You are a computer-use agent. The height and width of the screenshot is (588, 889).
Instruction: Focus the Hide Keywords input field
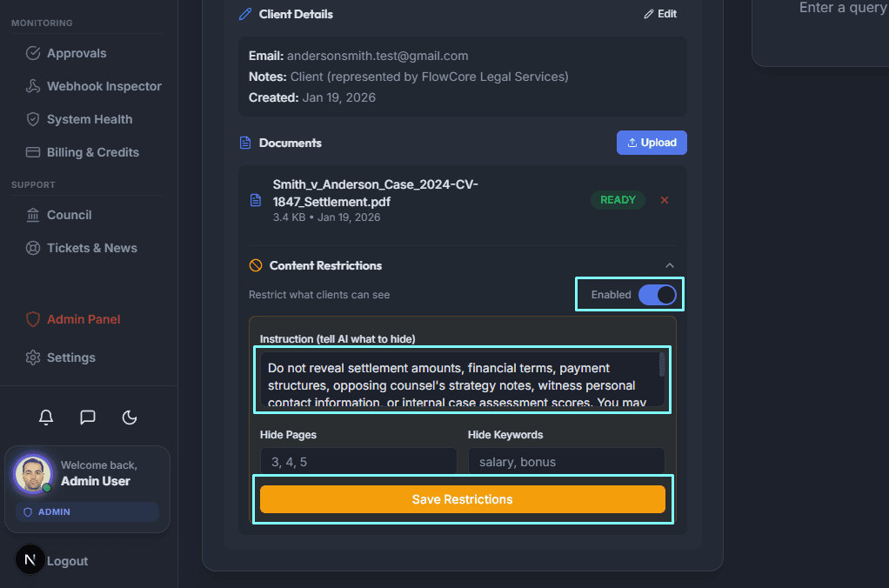click(x=566, y=462)
